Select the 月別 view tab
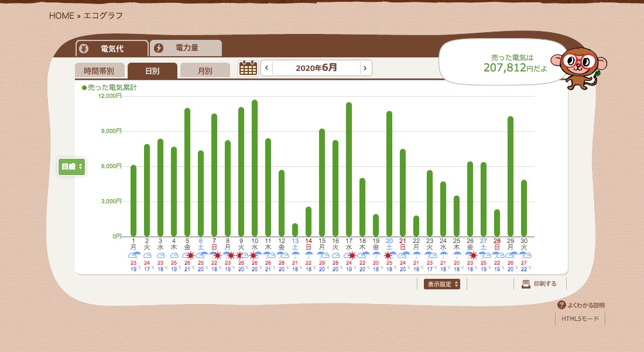The width and height of the screenshot is (644, 352). [205, 71]
